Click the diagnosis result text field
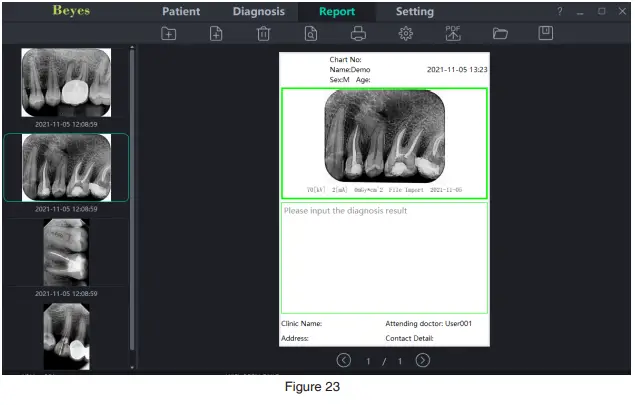635x405 pixels. [x=384, y=258]
